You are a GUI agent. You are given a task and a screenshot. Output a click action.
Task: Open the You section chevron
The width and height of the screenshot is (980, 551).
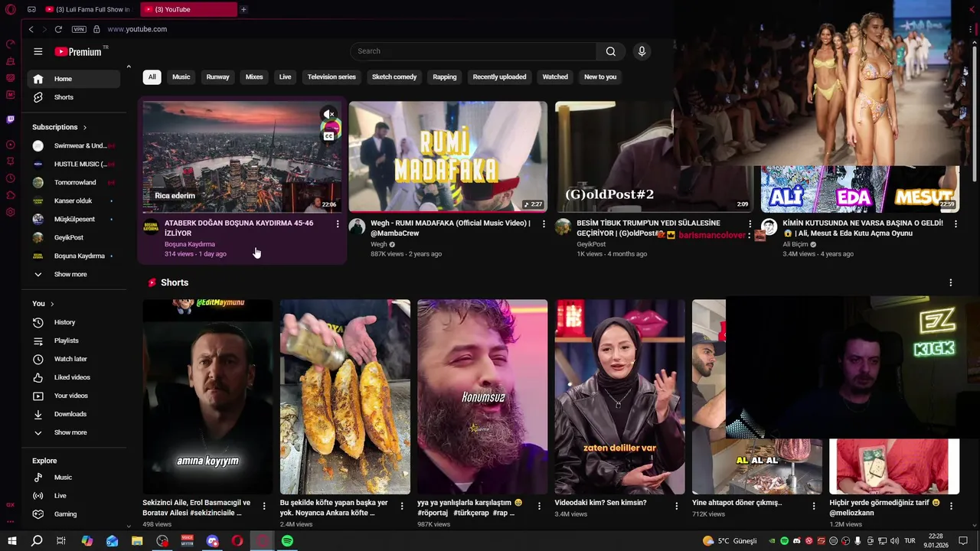coord(52,304)
